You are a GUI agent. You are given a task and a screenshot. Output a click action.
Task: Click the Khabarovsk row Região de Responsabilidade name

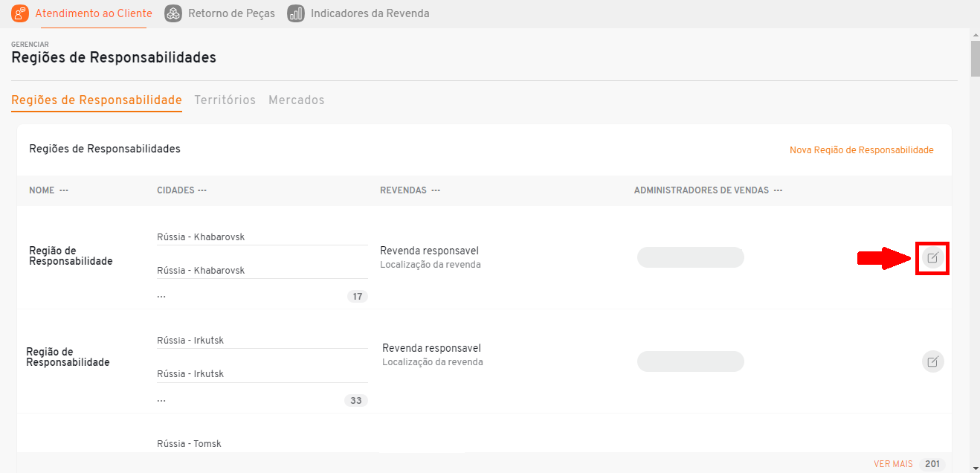(71, 256)
